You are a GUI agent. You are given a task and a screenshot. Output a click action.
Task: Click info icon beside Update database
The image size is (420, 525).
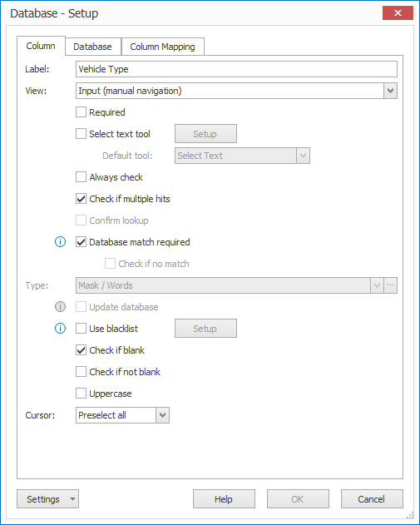(60, 307)
